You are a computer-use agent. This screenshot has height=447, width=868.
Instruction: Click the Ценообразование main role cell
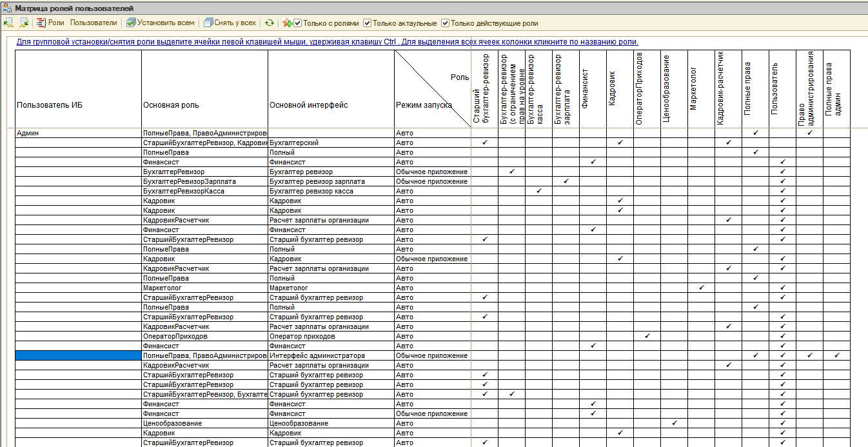coord(204,423)
